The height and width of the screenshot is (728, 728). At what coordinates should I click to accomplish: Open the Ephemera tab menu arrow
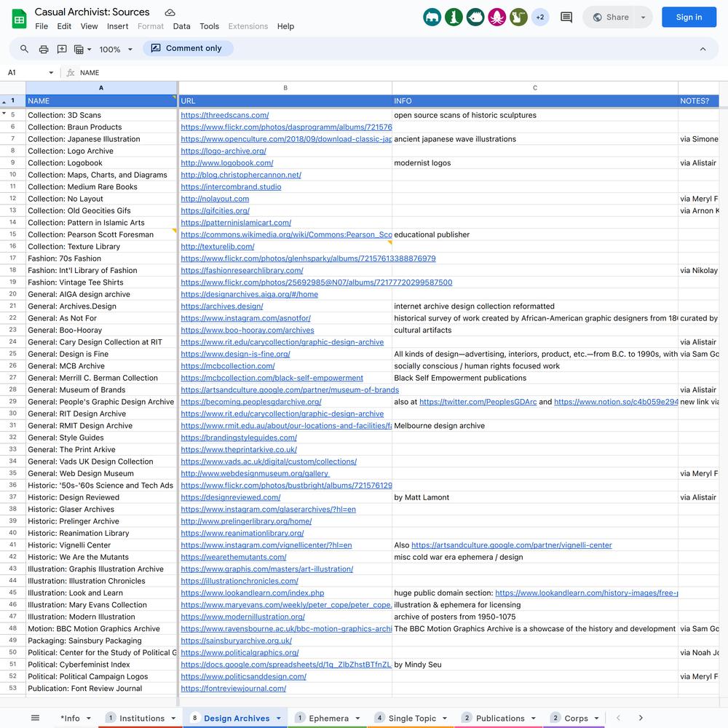click(x=357, y=719)
